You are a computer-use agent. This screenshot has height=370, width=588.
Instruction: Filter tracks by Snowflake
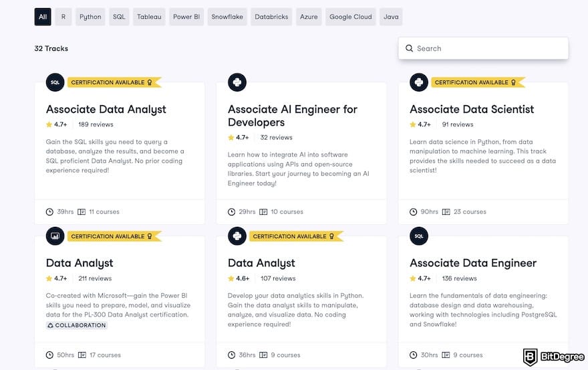tap(227, 17)
